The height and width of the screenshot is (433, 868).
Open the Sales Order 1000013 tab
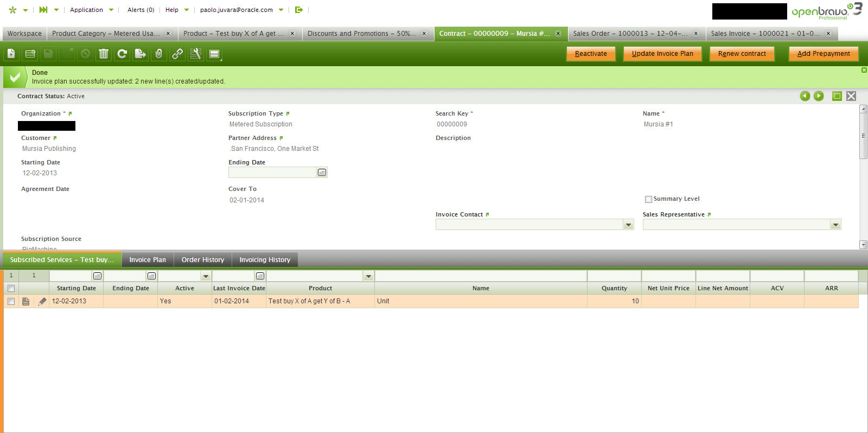(x=630, y=34)
